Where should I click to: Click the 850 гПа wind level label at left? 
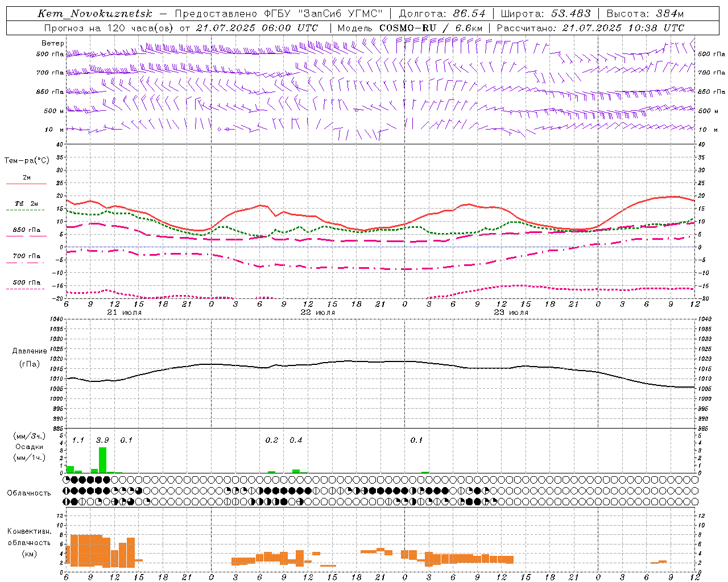click(x=50, y=92)
